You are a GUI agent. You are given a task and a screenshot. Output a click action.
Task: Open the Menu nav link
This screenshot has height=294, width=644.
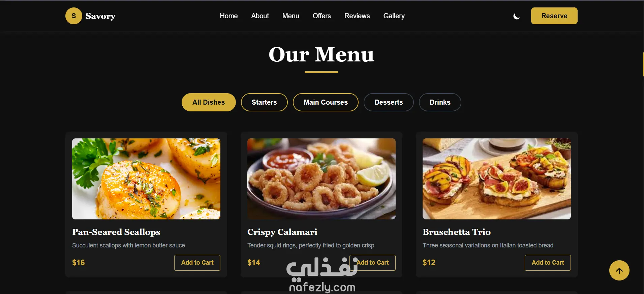[x=290, y=16]
